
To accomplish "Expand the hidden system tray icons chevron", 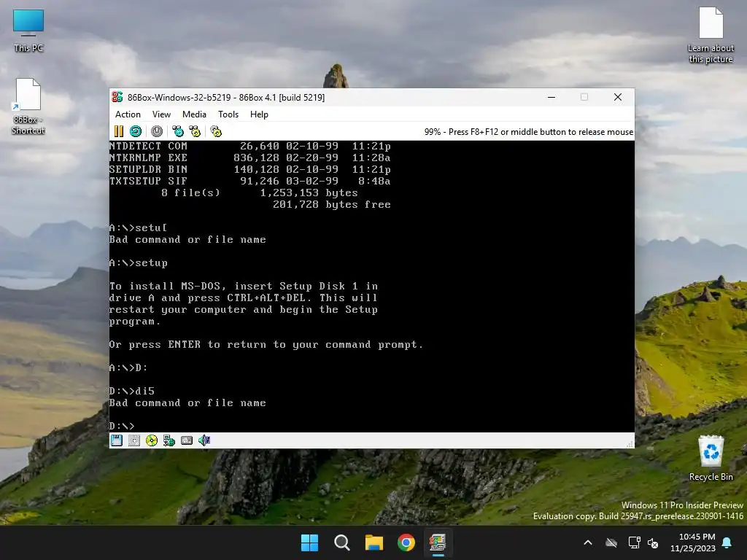I will pyautogui.click(x=588, y=542).
